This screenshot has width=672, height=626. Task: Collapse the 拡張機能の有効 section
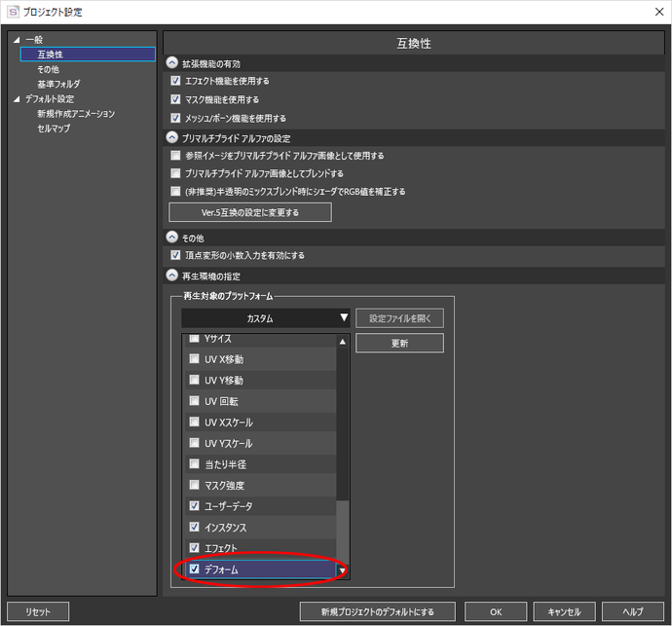tap(171, 63)
